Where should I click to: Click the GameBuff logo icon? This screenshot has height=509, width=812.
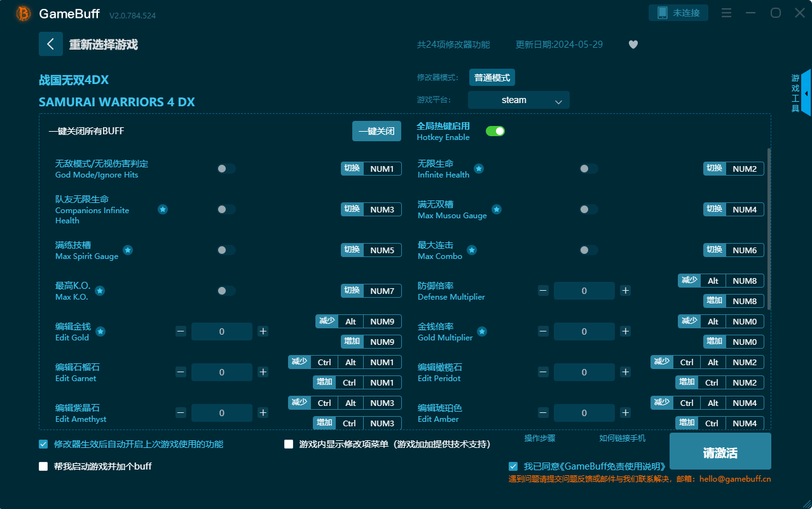click(x=23, y=13)
